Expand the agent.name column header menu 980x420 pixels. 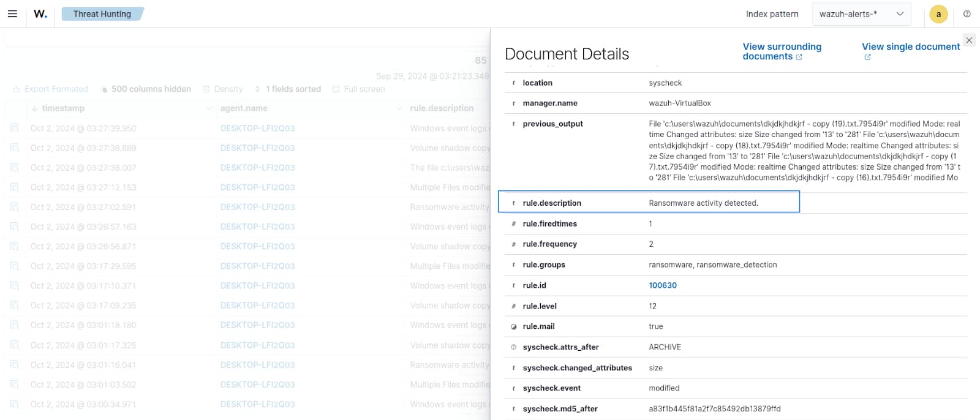coord(398,108)
